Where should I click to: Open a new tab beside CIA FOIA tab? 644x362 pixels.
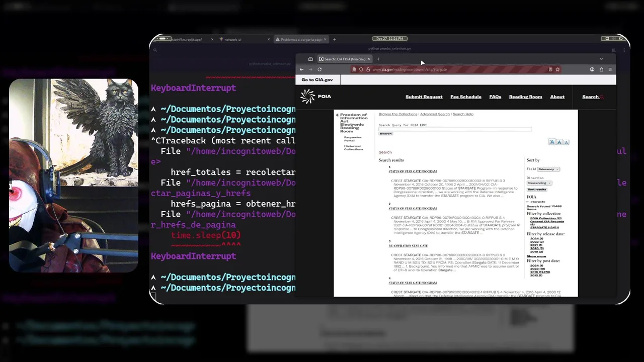click(378, 59)
